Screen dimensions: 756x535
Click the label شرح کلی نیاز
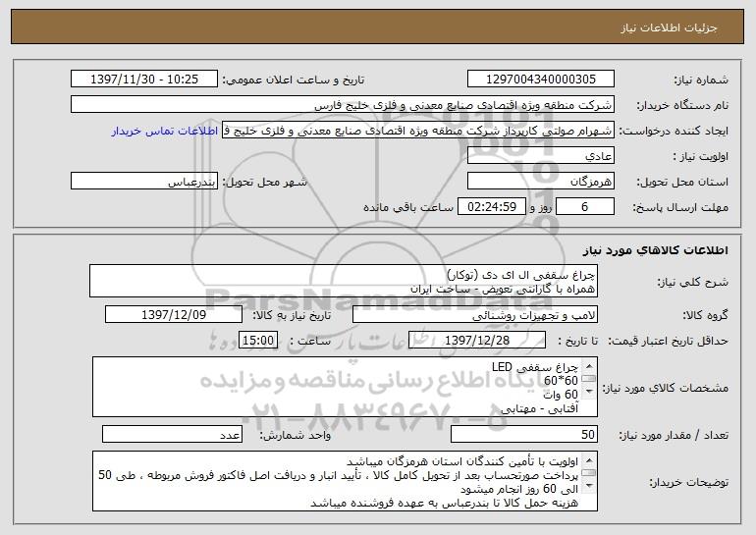(x=693, y=283)
